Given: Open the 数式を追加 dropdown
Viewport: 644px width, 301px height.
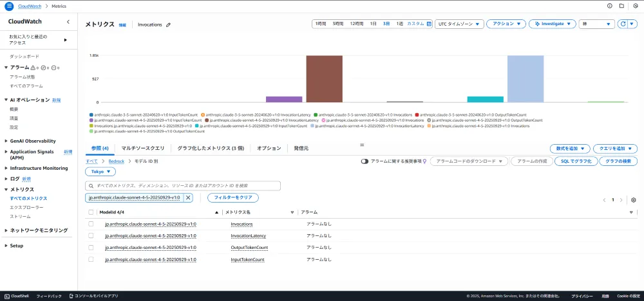Looking at the screenshot, I should pos(570,149).
